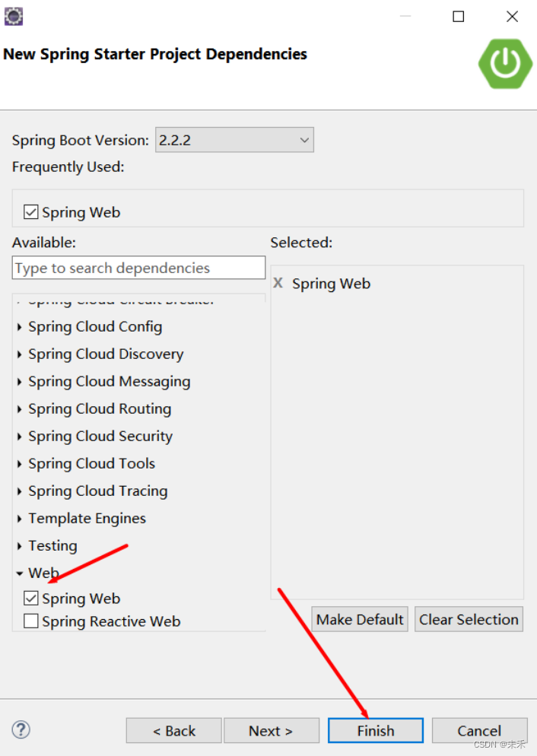
Task: Click the Testing category arrow icon
Action: coord(18,545)
